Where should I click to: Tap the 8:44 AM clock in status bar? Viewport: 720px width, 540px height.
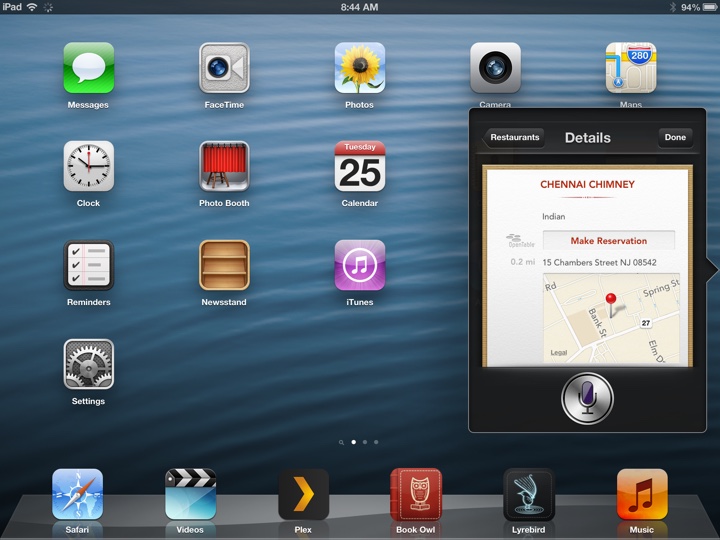(x=360, y=7)
